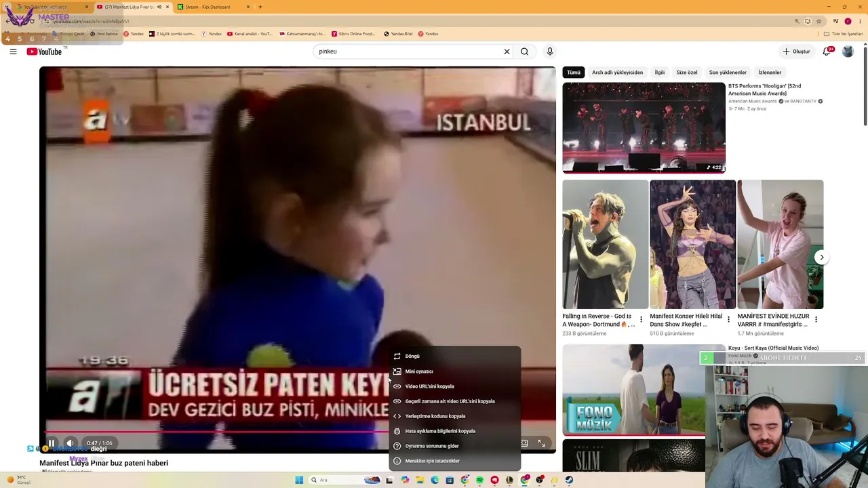The height and width of the screenshot is (488, 868).
Task: Open the notifications bell
Action: pos(827,52)
